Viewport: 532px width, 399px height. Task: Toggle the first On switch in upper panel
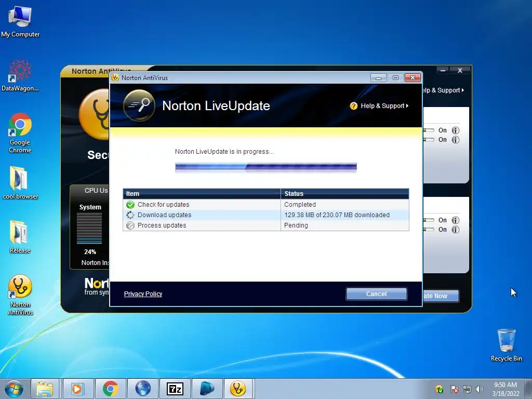click(429, 130)
